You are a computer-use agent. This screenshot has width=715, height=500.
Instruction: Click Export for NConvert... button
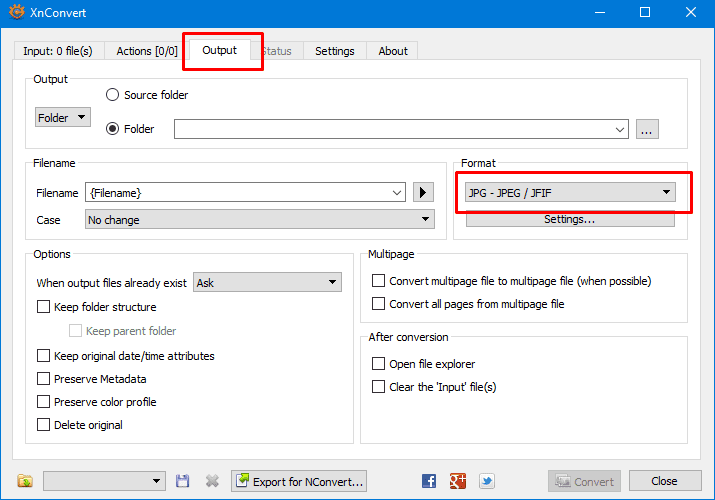point(299,481)
